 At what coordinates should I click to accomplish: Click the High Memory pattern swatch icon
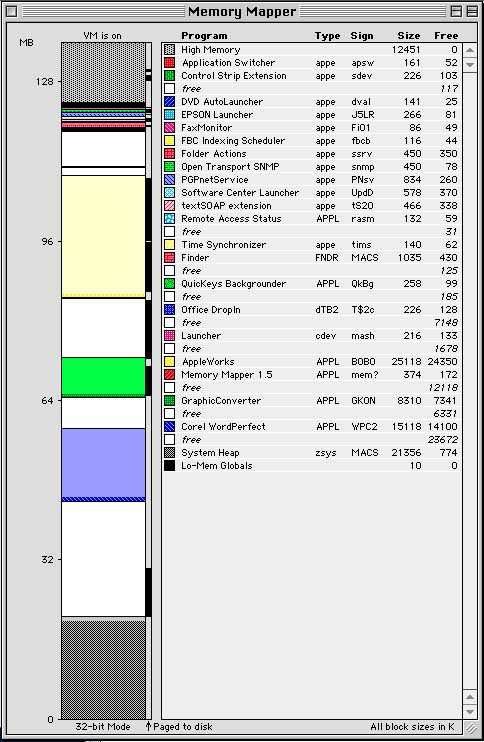pyautogui.click(x=169, y=50)
